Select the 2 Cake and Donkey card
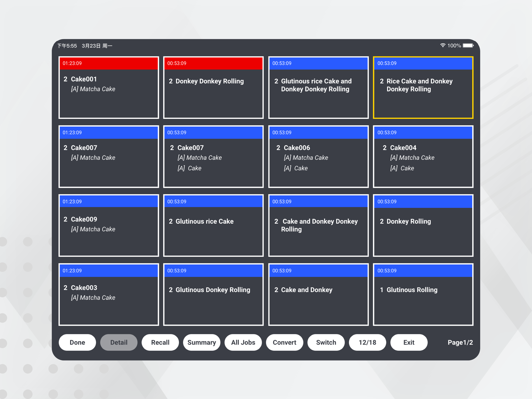This screenshot has height=399, width=532. pos(318,294)
